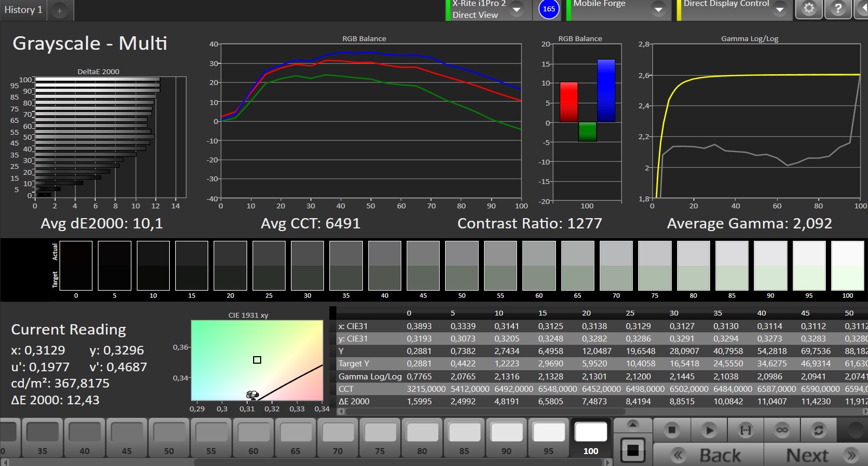The width and height of the screenshot is (868, 466).
Task: Click the read series bracket icon
Action: (x=745, y=430)
